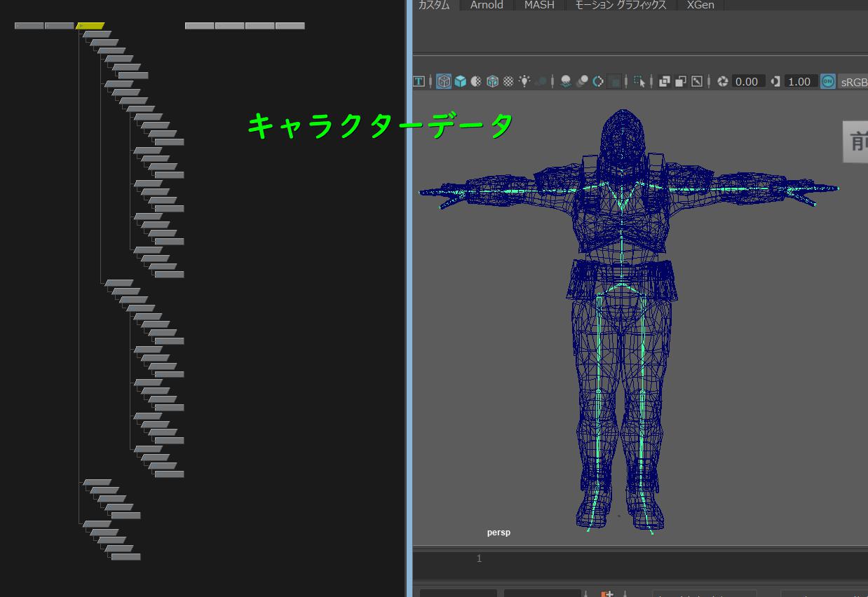Toggle motion blur icon in viewport toolbar

click(582, 81)
